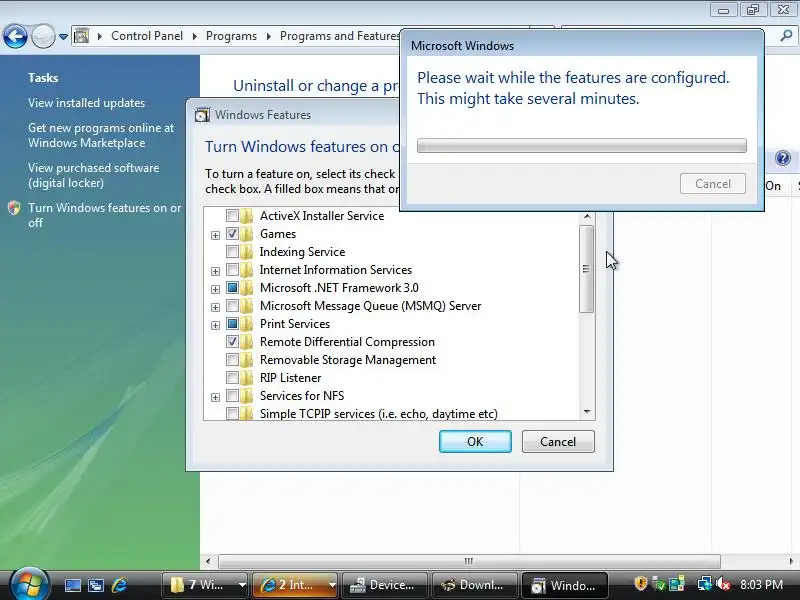Expand the arrow after Control Panel breadcrumb
Image resolution: width=800 pixels, height=600 pixels.
[x=194, y=36]
